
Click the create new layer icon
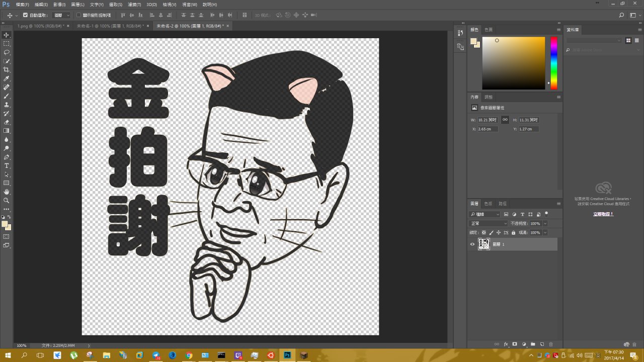[x=542, y=344]
